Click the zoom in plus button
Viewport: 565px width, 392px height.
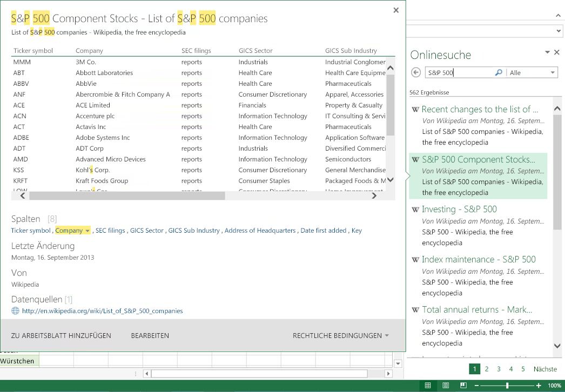click(539, 386)
